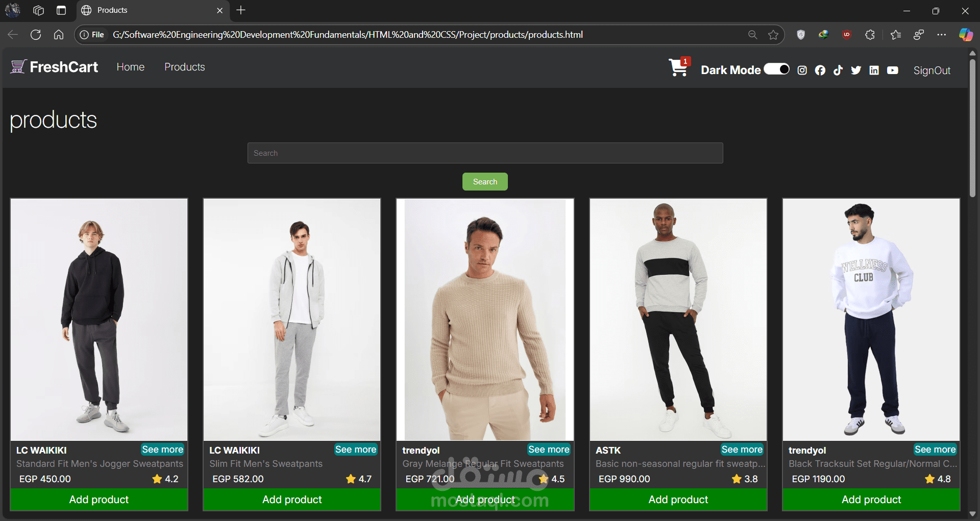Image resolution: width=980 pixels, height=521 pixels.
Task: Click the 4.8 star rating
Action: (x=938, y=479)
